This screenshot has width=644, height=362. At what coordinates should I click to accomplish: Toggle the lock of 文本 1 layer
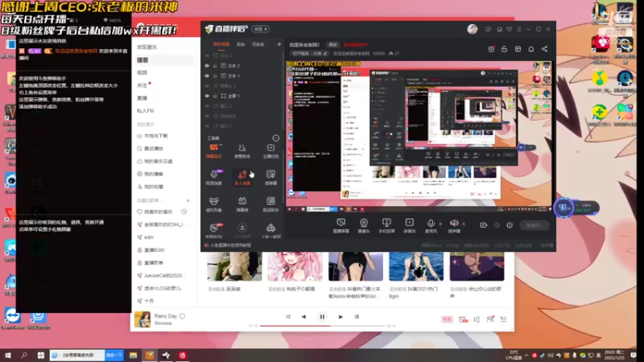[x=215, y=76]
